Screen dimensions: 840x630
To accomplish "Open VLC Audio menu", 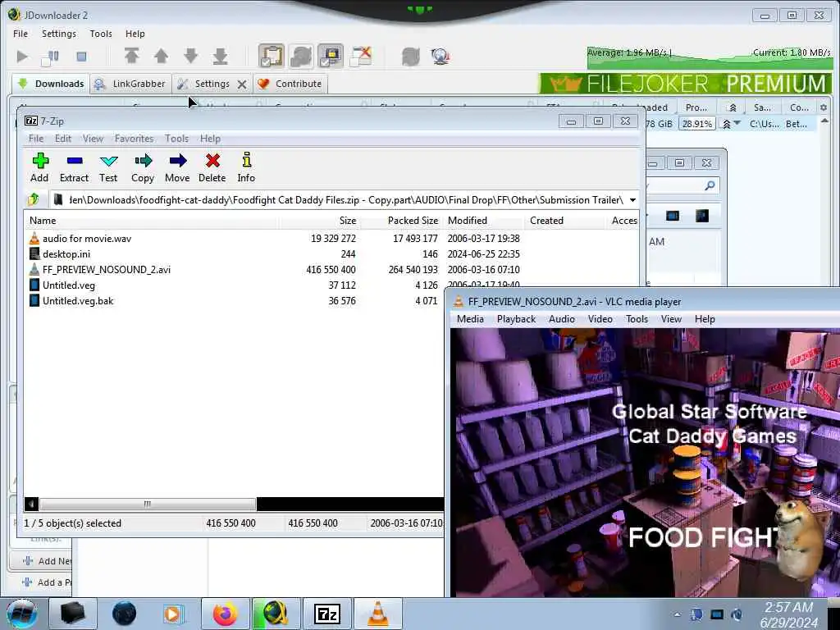I will tap(561, 319).
